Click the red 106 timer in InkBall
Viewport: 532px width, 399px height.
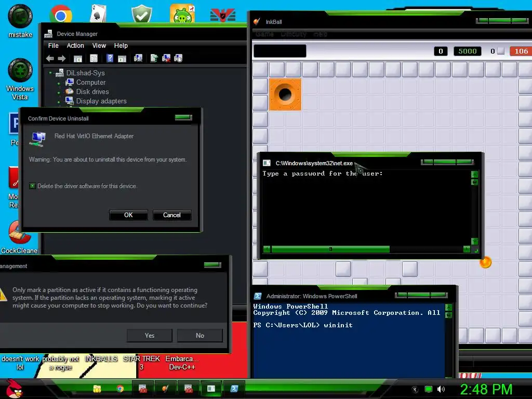pos(521,51)
